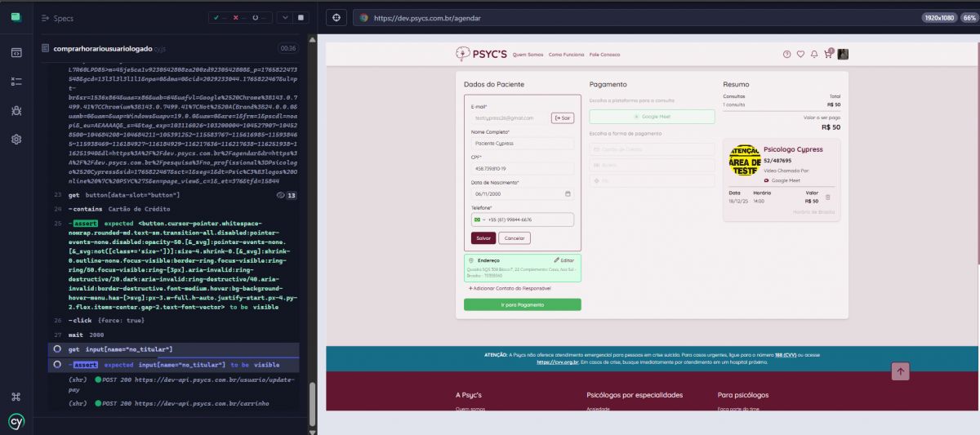980x435 pixels.
Task: Open the shopping cart icon in header
Action: click(x=827, y=55)
